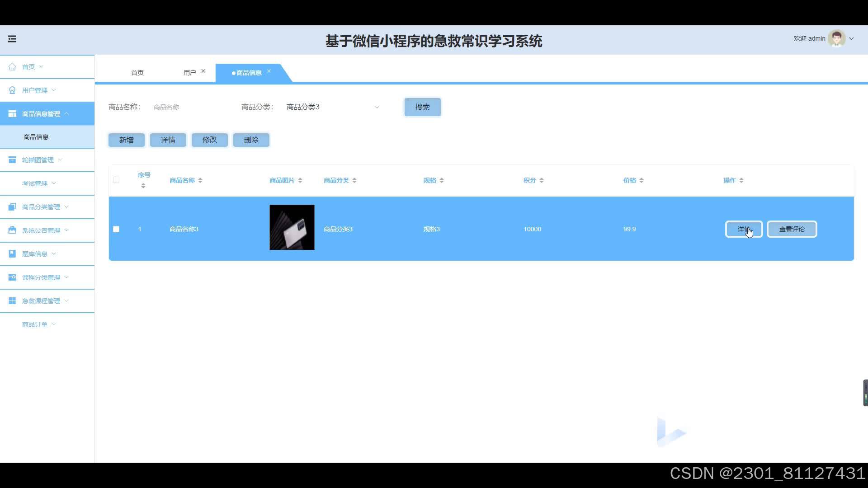This screenshot has width=868, height=488.
Task: Check the row checkbox for 商品名称3
Action: [x=116, y=229]
